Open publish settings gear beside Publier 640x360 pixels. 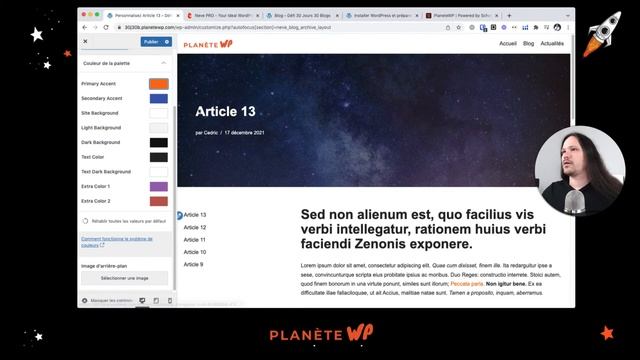[167, 42]
